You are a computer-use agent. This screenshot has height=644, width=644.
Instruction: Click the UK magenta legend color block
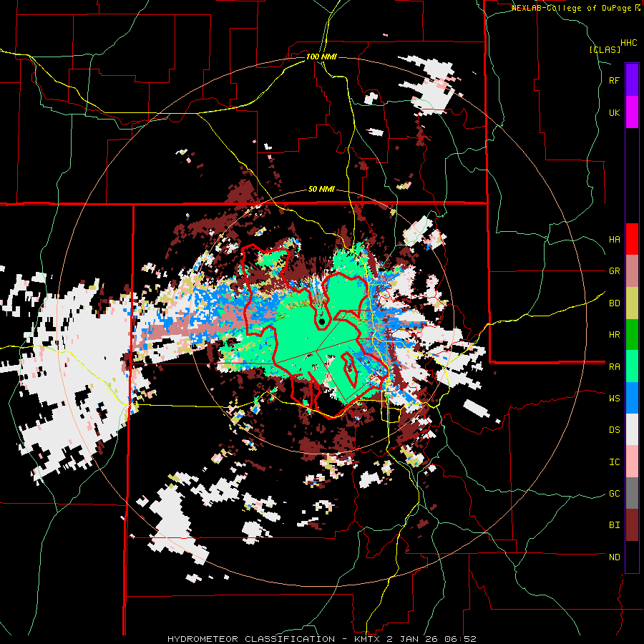[632, 112]
